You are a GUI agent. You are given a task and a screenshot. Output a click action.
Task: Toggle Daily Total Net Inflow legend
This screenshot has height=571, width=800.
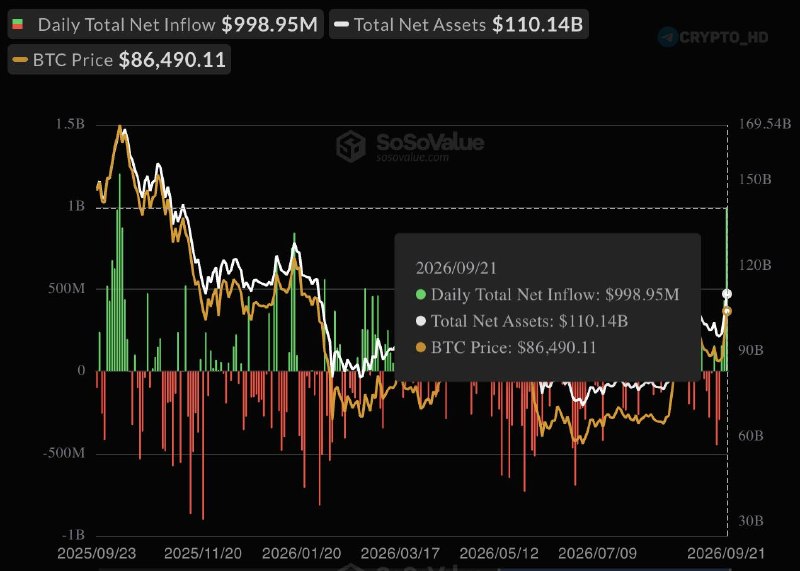pyautogui.click(x=165, y=24)
